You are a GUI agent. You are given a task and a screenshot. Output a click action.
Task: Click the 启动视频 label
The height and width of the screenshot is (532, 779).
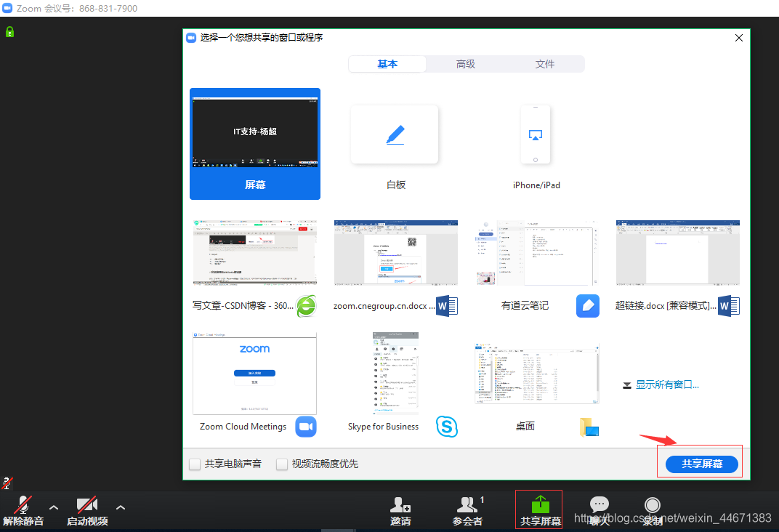[87, 521]
